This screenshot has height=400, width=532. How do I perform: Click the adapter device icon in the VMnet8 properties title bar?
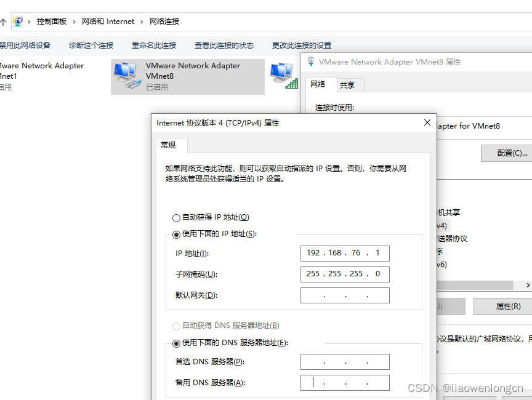pyautogui.click(x=311, y=62)
